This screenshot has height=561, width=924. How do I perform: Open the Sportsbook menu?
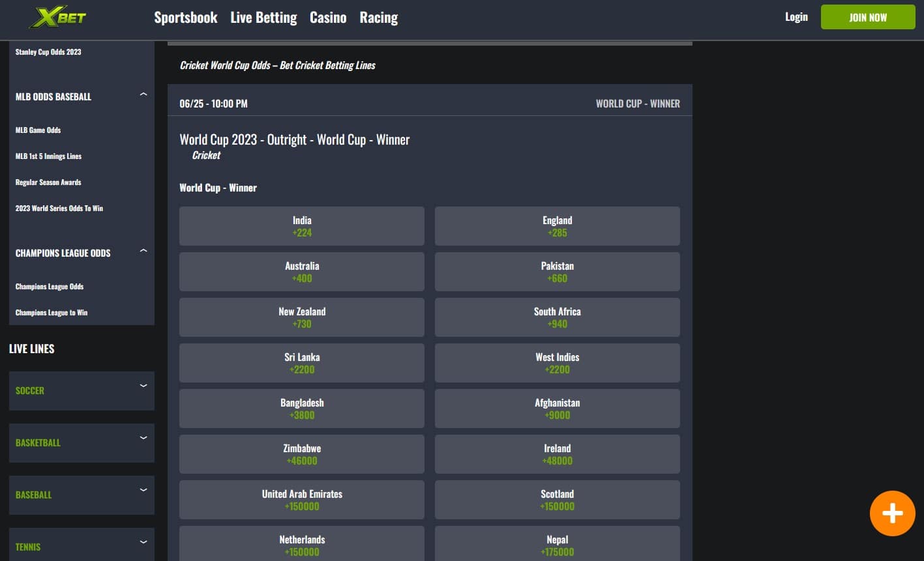coord(186,18)
